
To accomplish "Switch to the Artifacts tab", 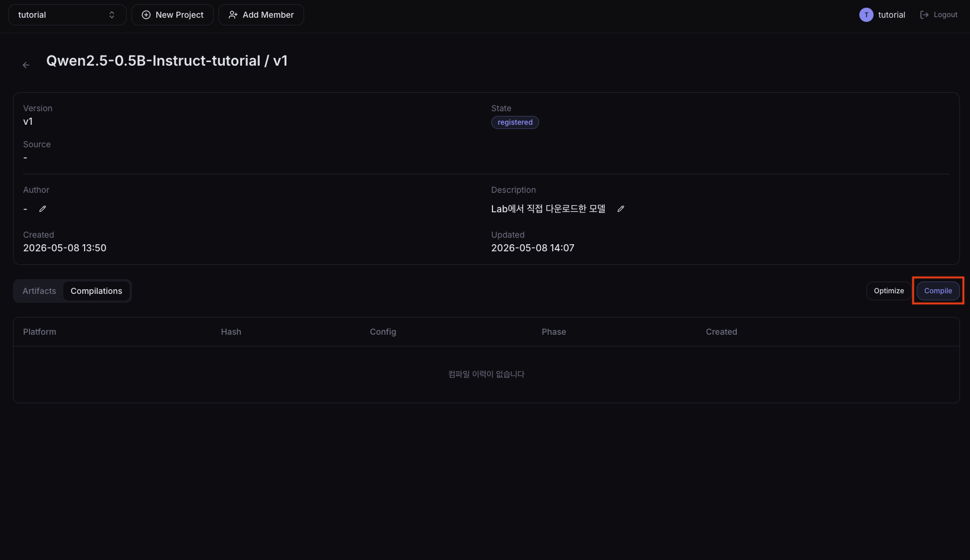I will pyautogui.click(x=39, y=291).
